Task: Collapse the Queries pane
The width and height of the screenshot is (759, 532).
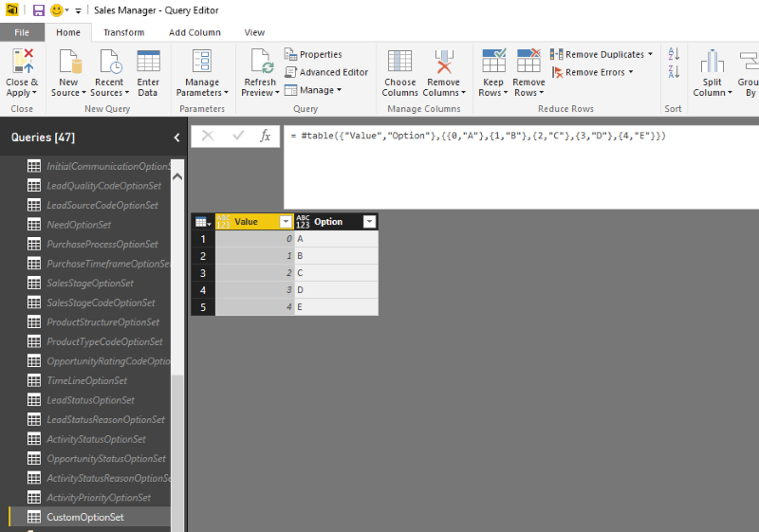Action: 176,138
